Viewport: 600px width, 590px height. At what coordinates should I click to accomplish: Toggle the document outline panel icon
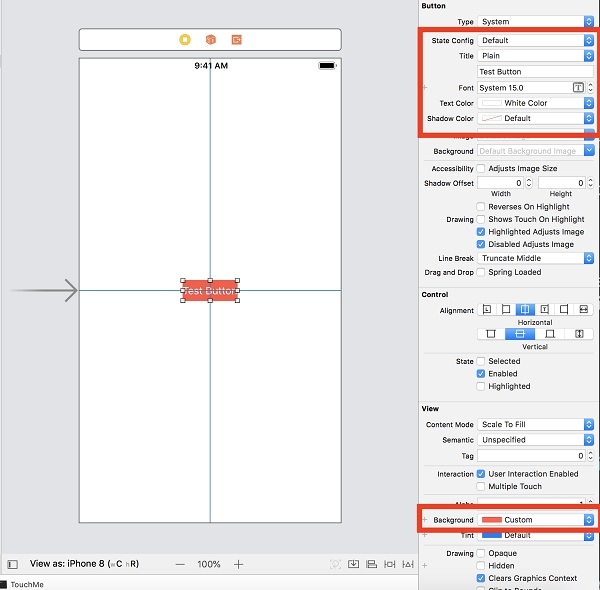click(12, 564)
